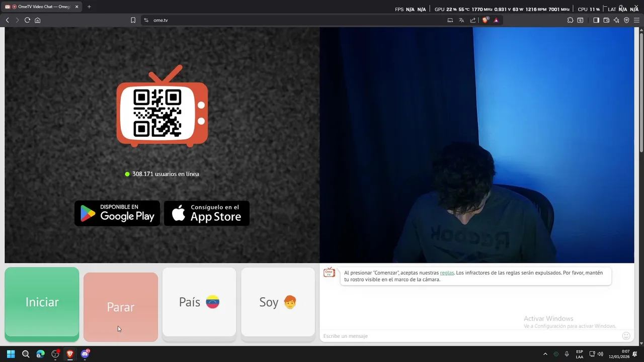Open Brave Wallet icon
This screenshot has width=644, height=362.
606,20
